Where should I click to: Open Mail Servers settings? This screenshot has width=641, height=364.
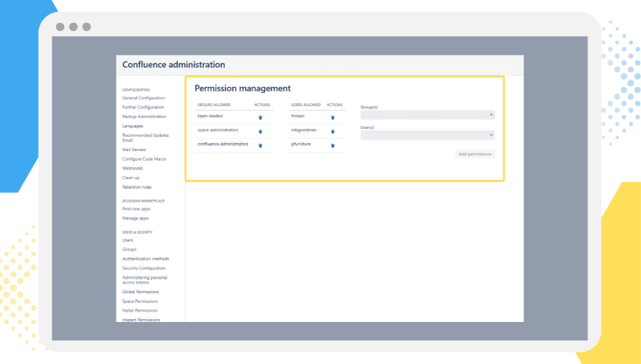pyautogui.click(x=133, y=150)
